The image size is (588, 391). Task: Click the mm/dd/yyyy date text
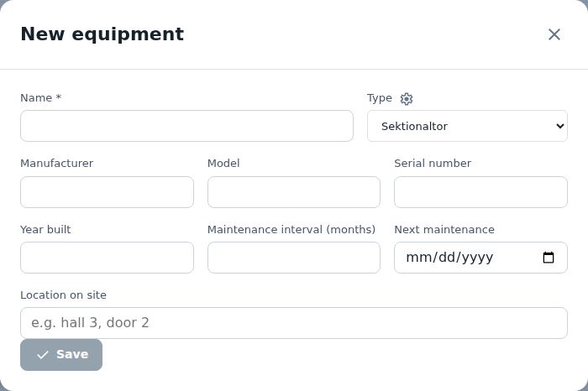point(449,258)
